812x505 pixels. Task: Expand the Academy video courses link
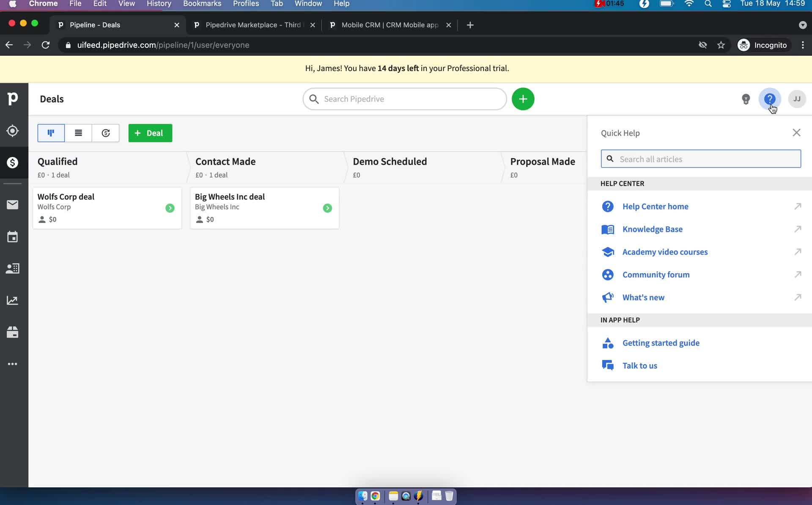[x=798, y=252]
